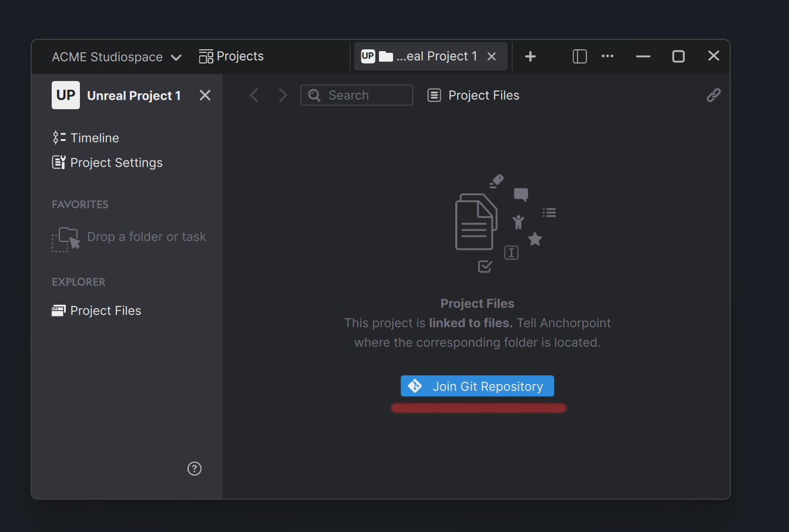Click the forward navigation arrow
This screenshot has width=789, height=532.
(x=283, y=95)
